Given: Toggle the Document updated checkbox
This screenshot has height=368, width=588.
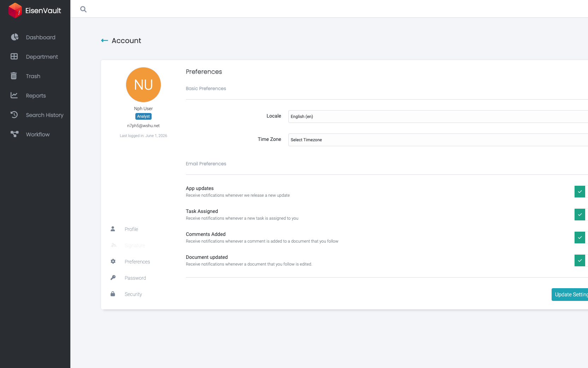Looking at the screenshot, I should pos(580,261).
